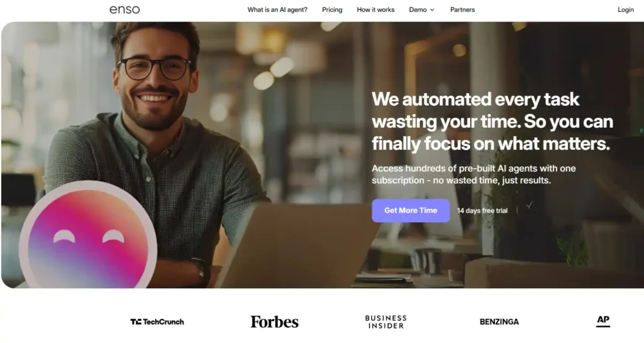Click the TechCrunch logo
This screenshot has height=343, width=644.
tap(157, 322)
